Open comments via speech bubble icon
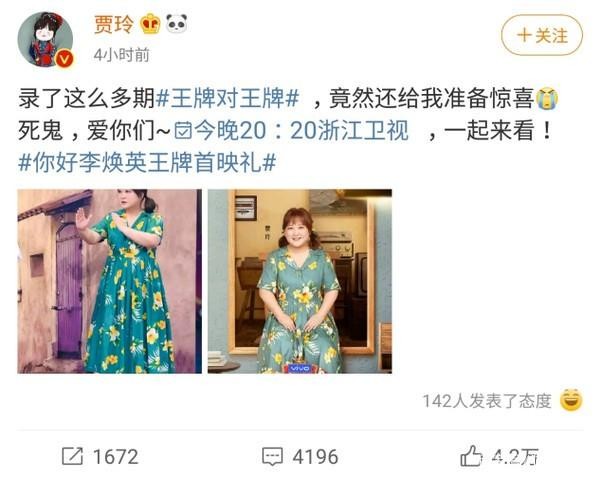Viewport: 600px width, 478px height. click(x=272, y=457)
